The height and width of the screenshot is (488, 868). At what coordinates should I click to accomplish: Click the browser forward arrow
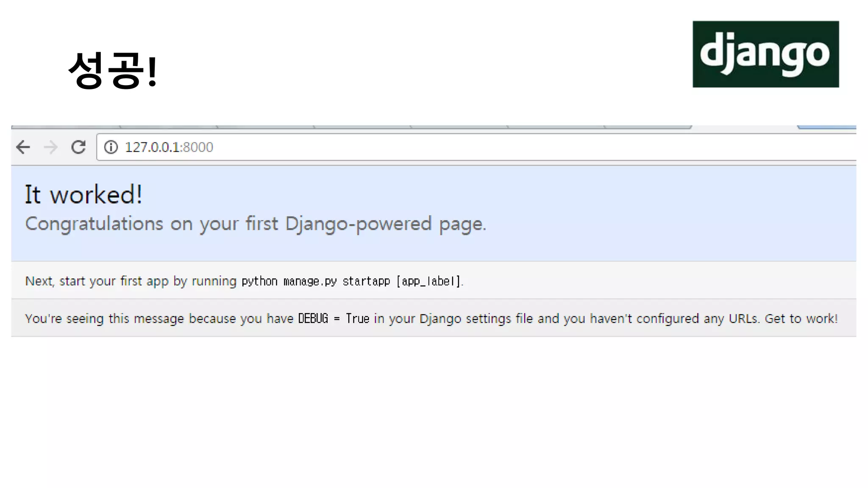pos(51,147)
